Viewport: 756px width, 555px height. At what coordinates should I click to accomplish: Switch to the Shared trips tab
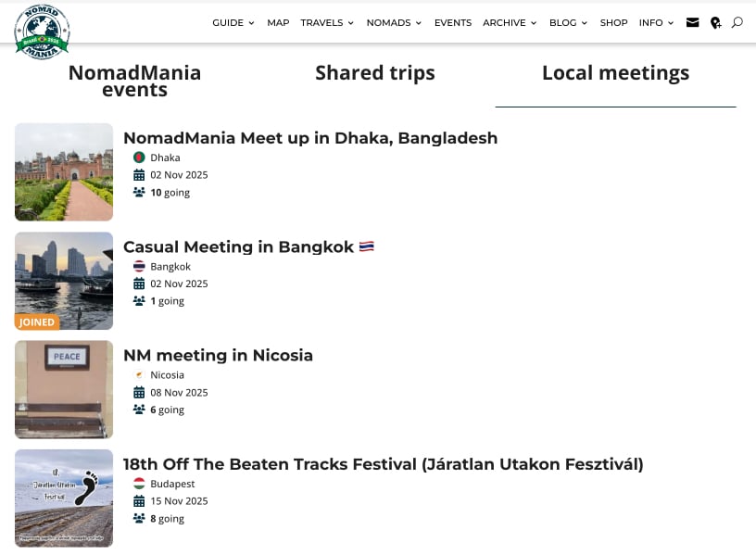pos(374,73)
